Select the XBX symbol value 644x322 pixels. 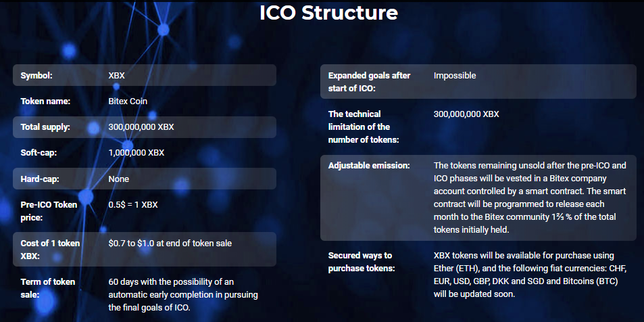click(116, 75)
